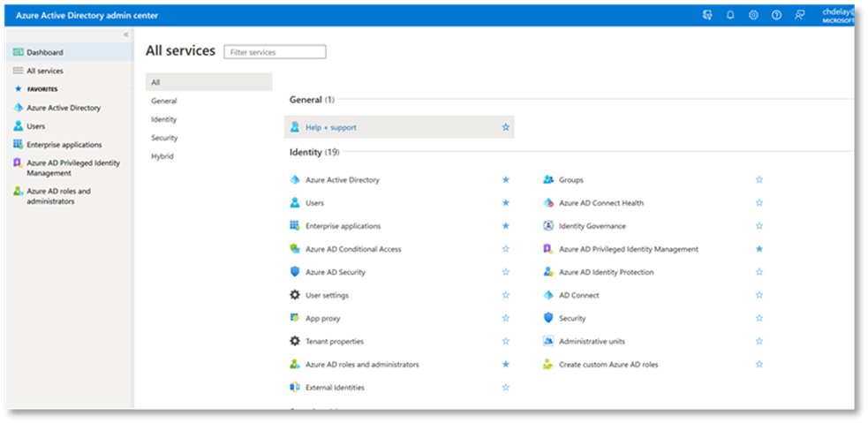Viewport: 868px width, 423px height.
Task: Click the App proxy icon
Action: [x=295, y=318]
